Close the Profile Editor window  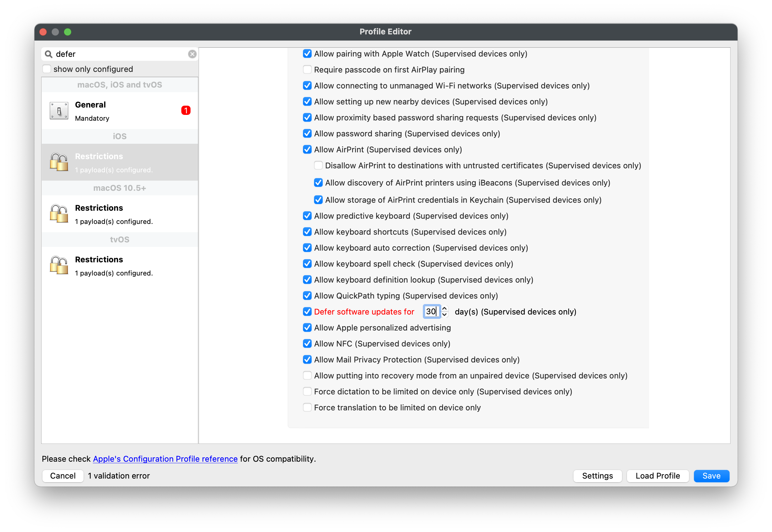coord(43,32)
